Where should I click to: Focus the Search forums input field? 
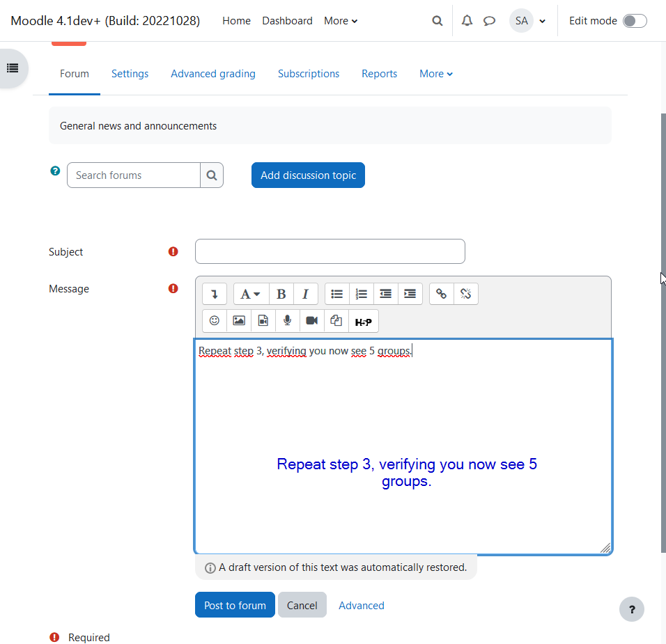[133, 175]
